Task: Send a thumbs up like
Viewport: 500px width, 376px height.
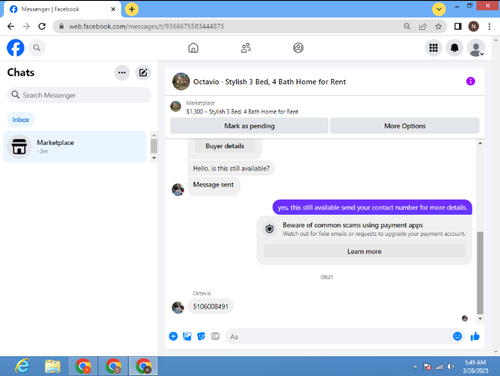Action: 475,336
